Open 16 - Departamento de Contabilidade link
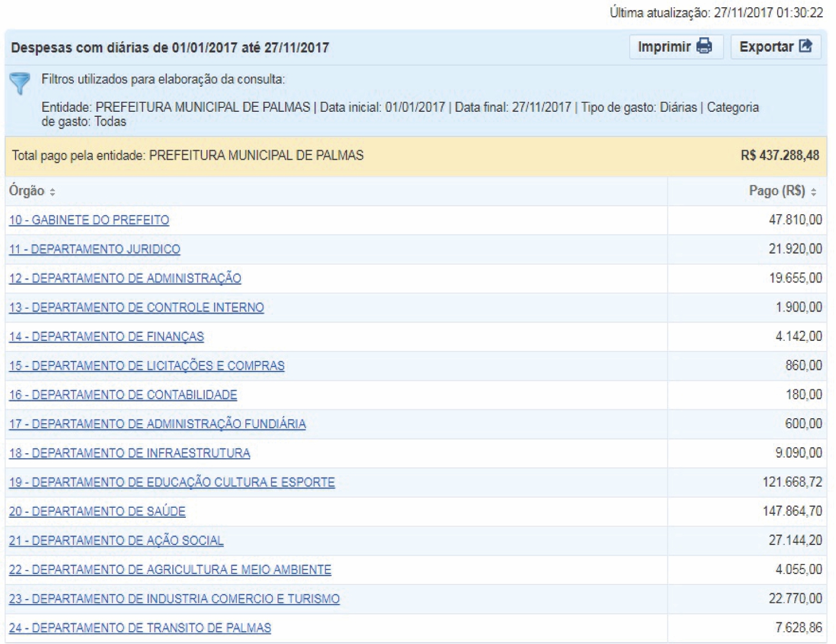This screenshot has width=836, height=644. click(123, 395)
